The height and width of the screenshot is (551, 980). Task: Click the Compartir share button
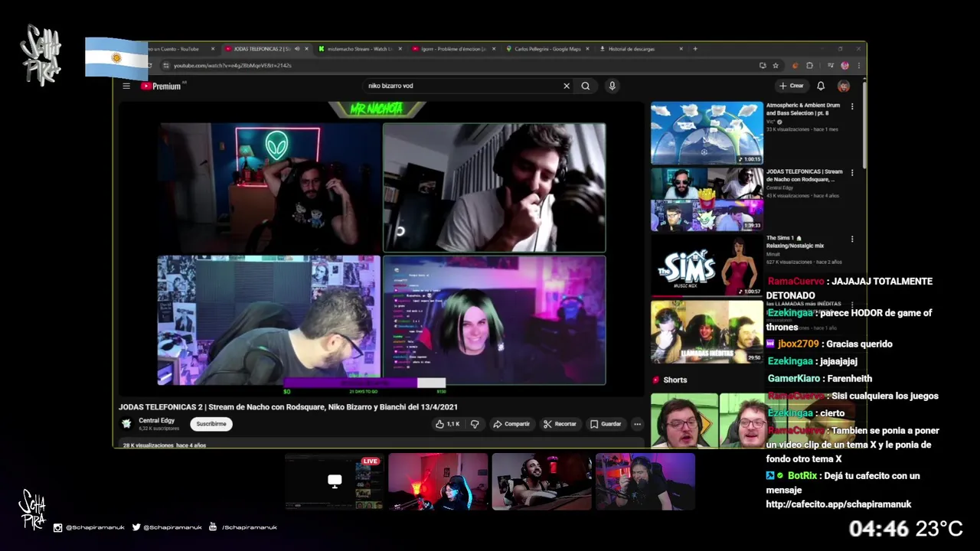[511, 424]
